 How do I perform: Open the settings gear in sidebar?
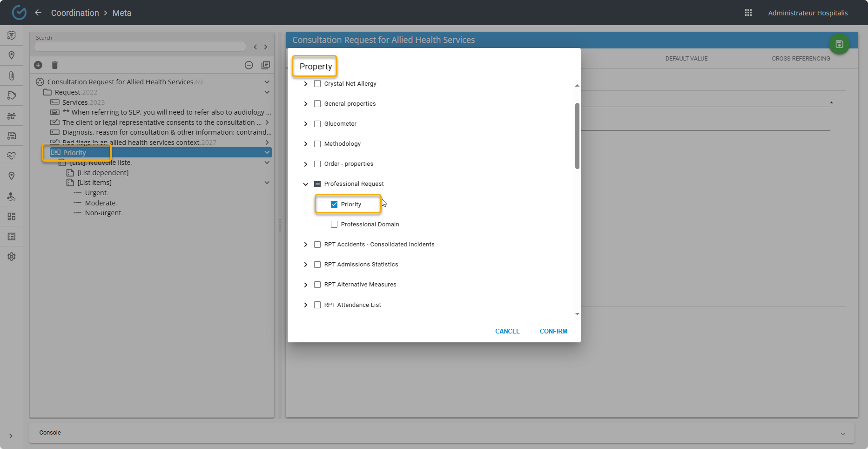[x=12, y=257]
